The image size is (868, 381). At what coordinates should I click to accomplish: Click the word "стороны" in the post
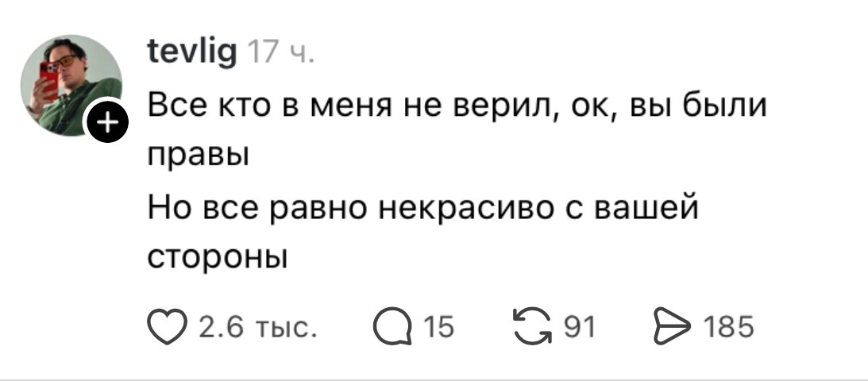tap(218, 258)
